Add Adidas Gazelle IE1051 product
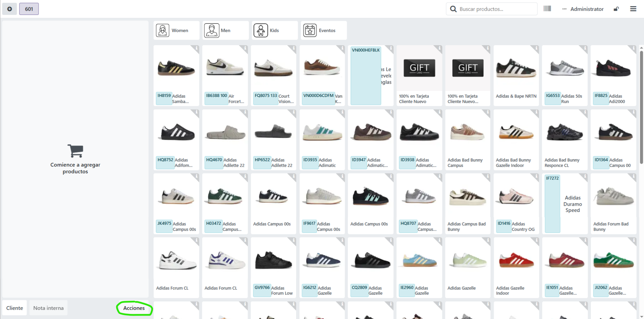Viewport: 644px width, 319px height. pos(565,268)
